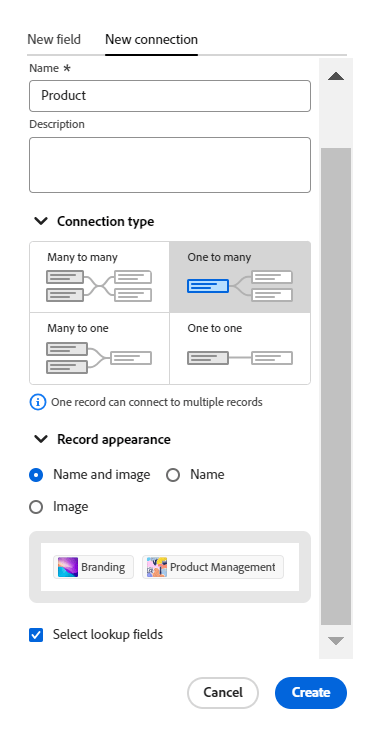The width and height of the screenshot is (367, 731).
Task: Click the Cancel button
Action: click(223, 693)
